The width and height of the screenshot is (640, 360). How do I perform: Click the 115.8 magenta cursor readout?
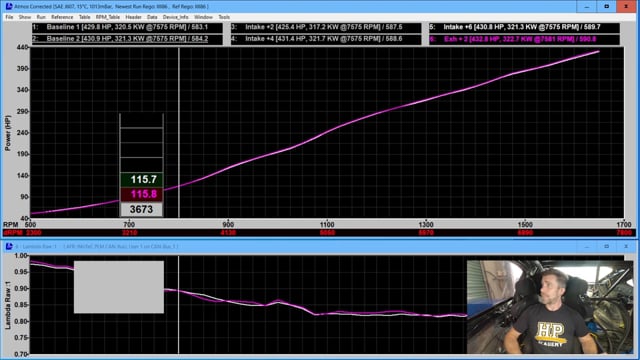click(x=142, y=194)
